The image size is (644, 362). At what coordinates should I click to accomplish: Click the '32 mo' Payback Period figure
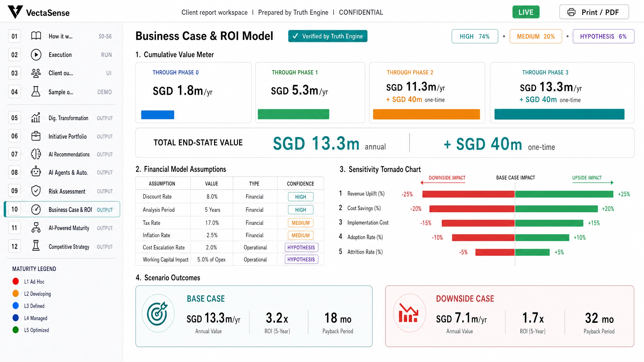(599, 318)
